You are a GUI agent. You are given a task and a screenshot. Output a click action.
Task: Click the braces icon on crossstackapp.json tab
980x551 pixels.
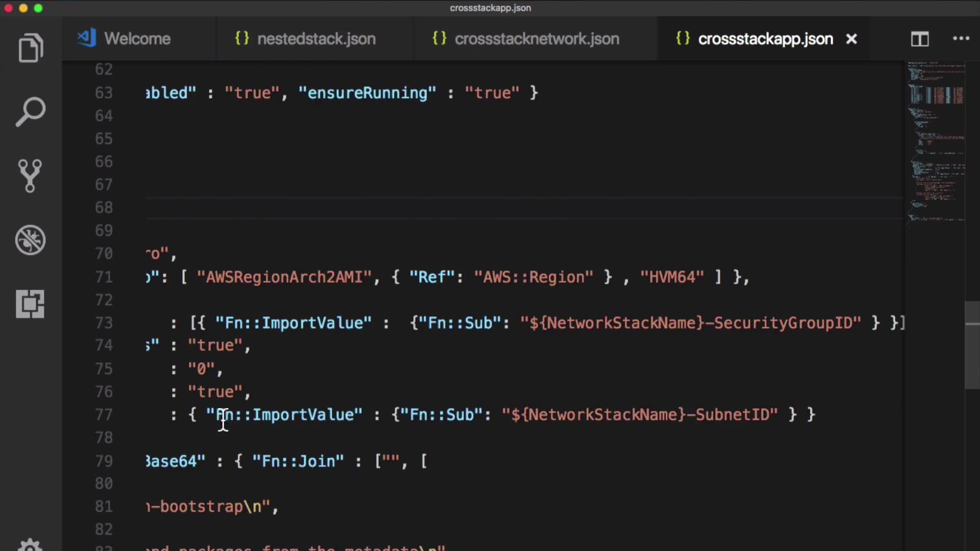pos(682,38)
